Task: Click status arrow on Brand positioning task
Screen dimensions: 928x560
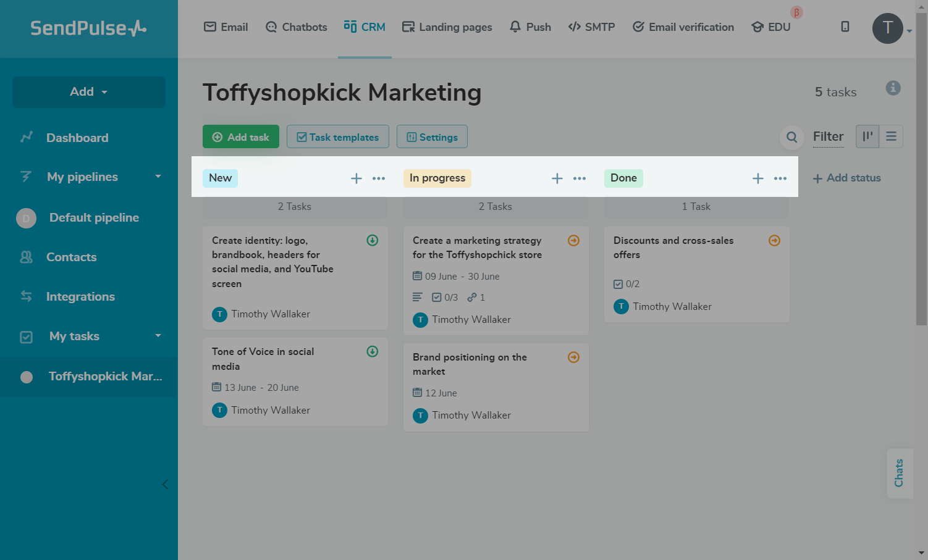Action: tap(573, 357)
